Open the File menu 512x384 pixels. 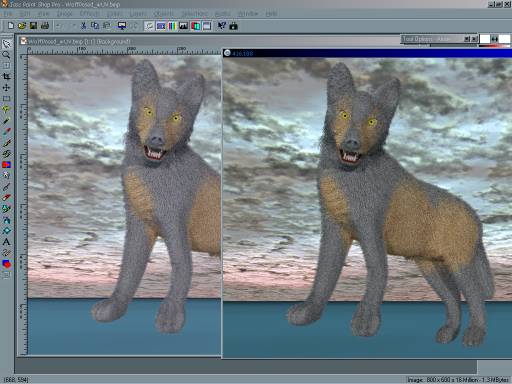coord(7,14)
